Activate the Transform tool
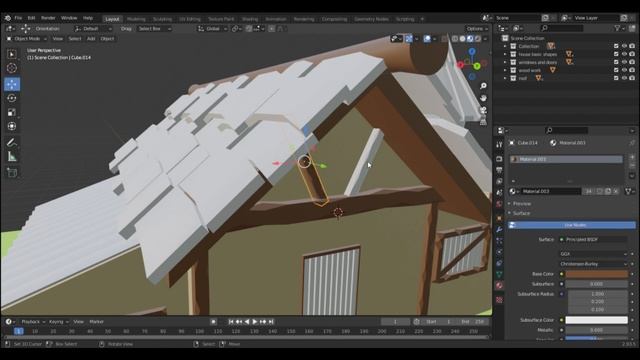The width and height of the screenshot is (640, 360). (12, 126)
